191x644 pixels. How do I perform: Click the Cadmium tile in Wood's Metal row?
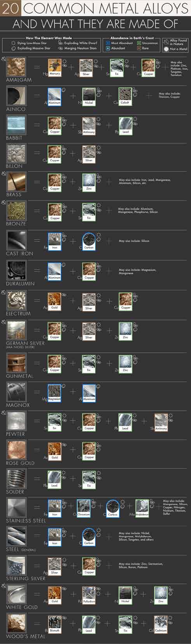pyautogui.click(x=161, y=624)
